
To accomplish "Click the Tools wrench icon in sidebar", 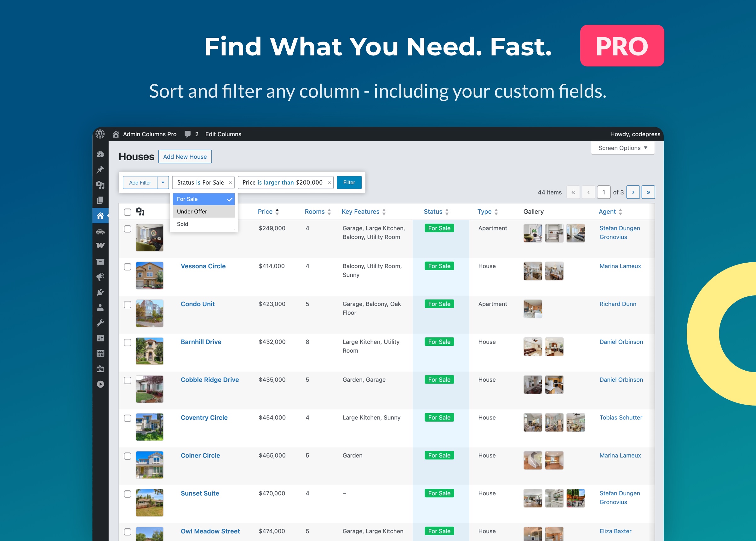I will pyautogui.click(x=100, y=322).
